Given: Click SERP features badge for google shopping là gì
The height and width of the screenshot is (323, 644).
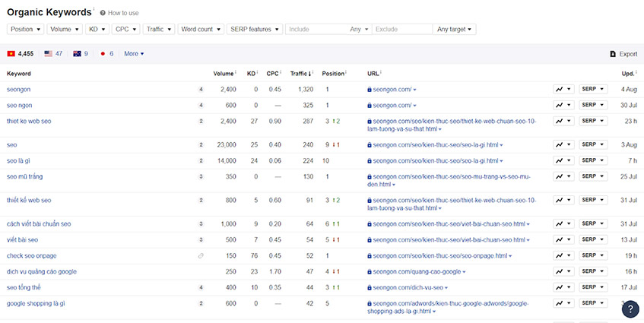Looking at the screenshot, I should point(201,304).
